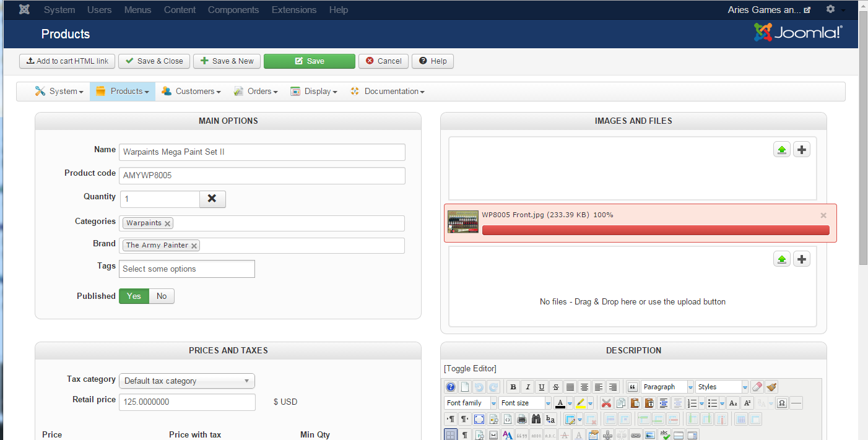Click the eraser remove-formatting icon
This screenshot has width=868, height=440.
pyautogui.click(x=757, y=387)
